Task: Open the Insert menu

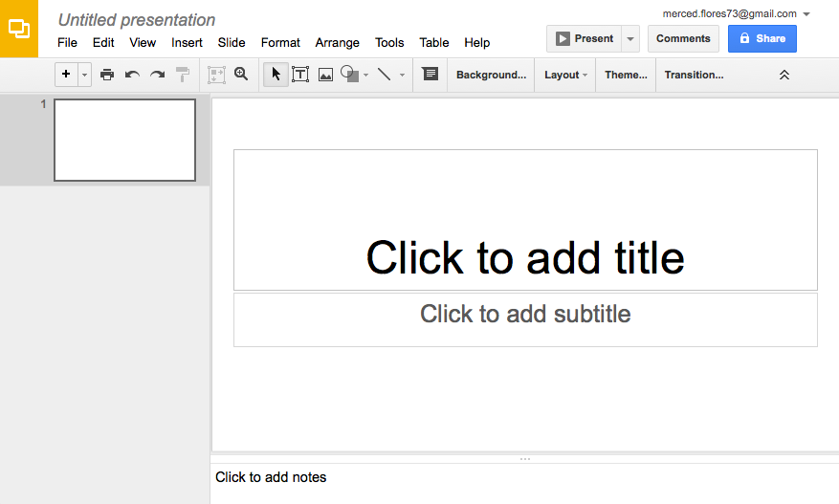Action: pos(187,43)
